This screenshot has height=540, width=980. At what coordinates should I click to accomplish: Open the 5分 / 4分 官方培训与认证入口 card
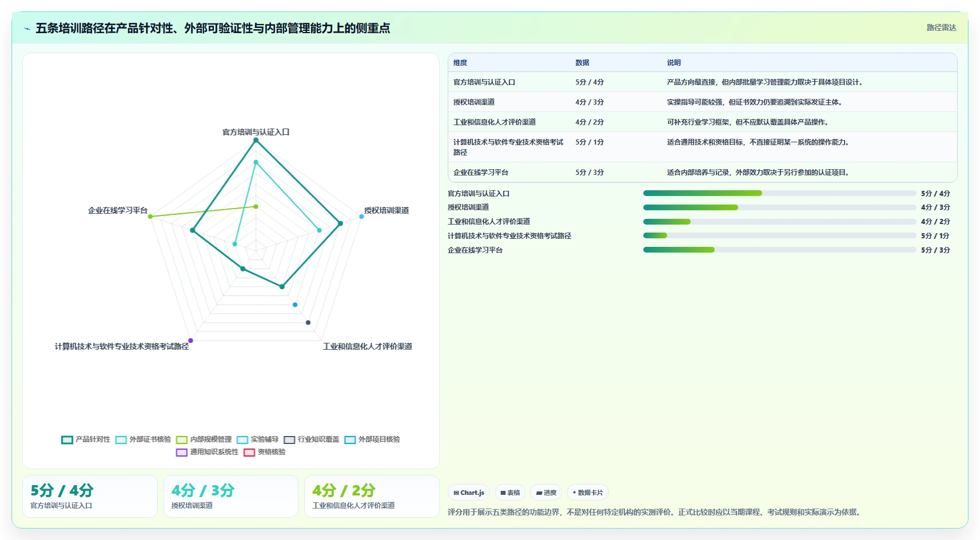[90, 497]
